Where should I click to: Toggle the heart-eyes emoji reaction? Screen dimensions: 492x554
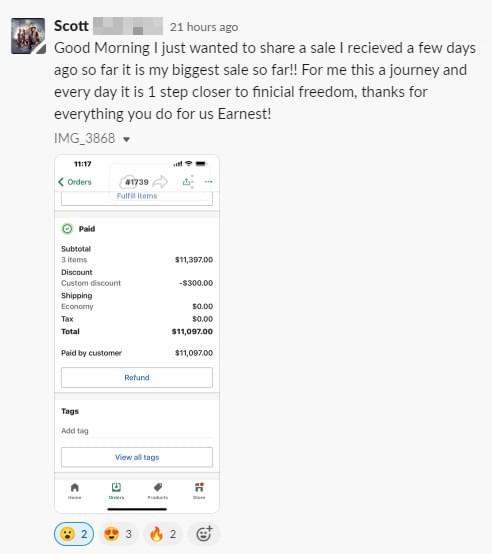[118, 534]
